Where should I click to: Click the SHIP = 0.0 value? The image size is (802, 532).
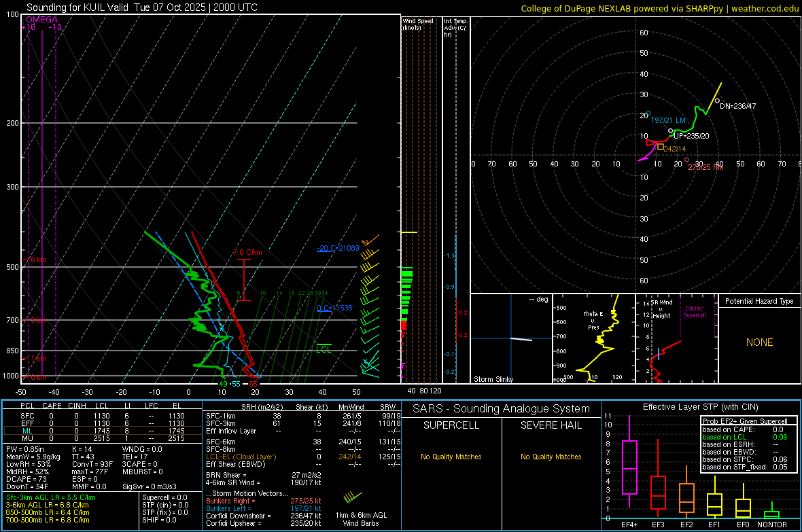(159, 520)
